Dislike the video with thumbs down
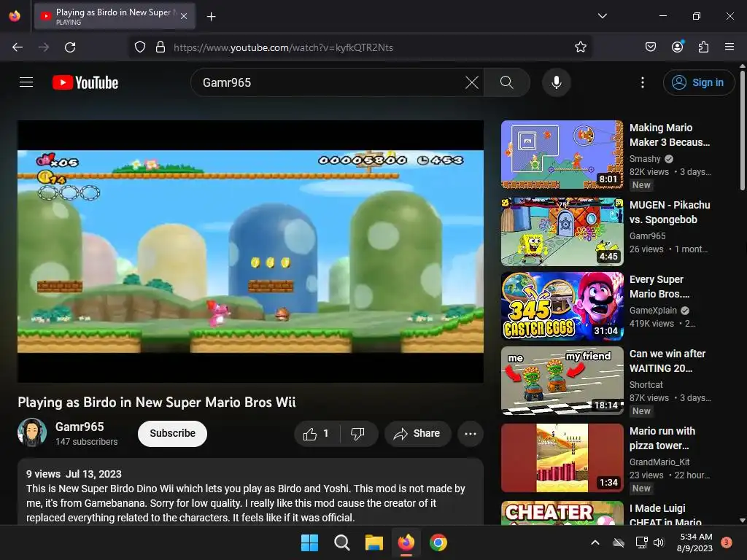 [357, 433]
